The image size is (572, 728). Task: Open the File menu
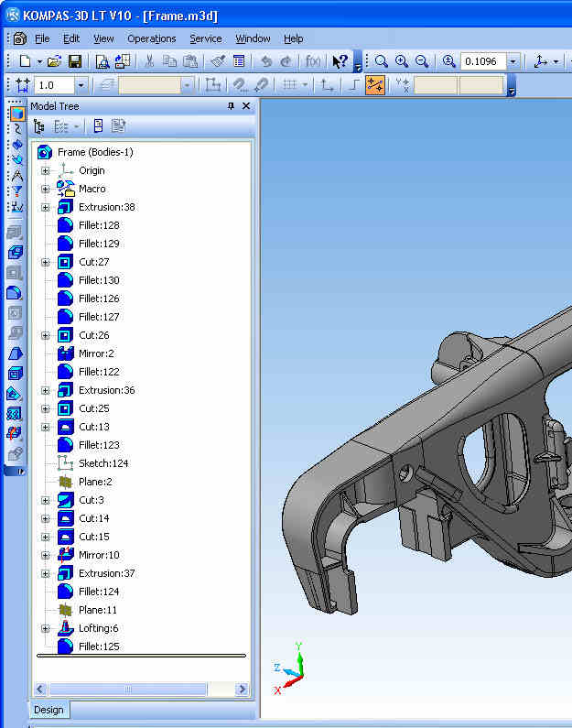point(42,38)
